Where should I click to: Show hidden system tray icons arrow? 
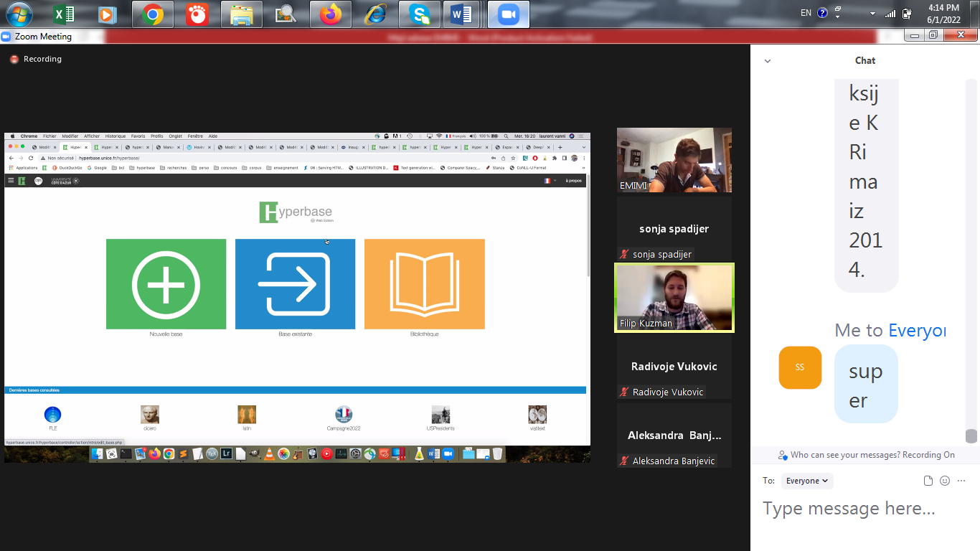coord(872,14)
